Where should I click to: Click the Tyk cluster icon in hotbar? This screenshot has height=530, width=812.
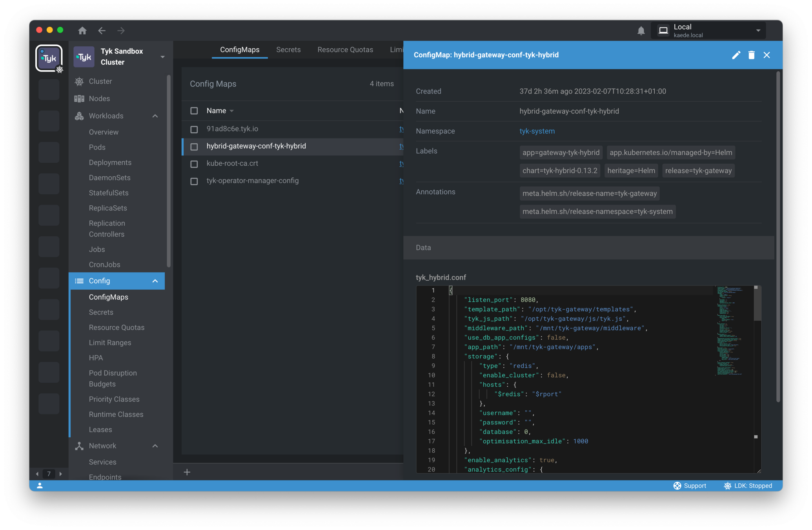pos(49,58)
